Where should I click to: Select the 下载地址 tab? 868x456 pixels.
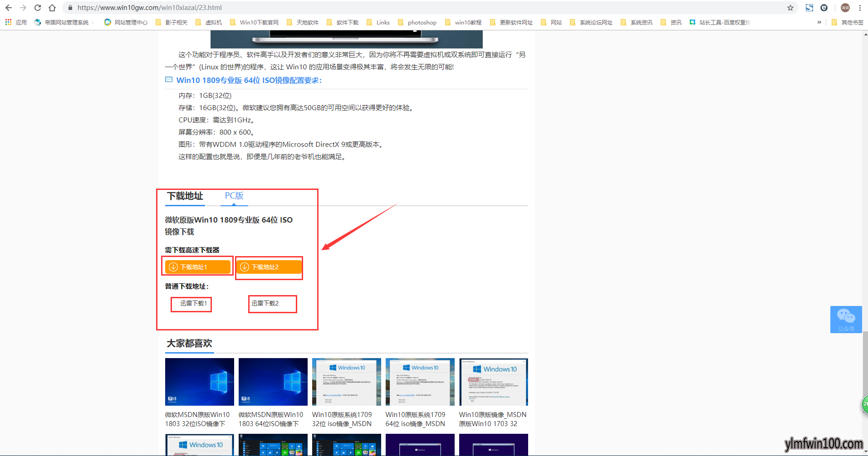pos(185,196)
